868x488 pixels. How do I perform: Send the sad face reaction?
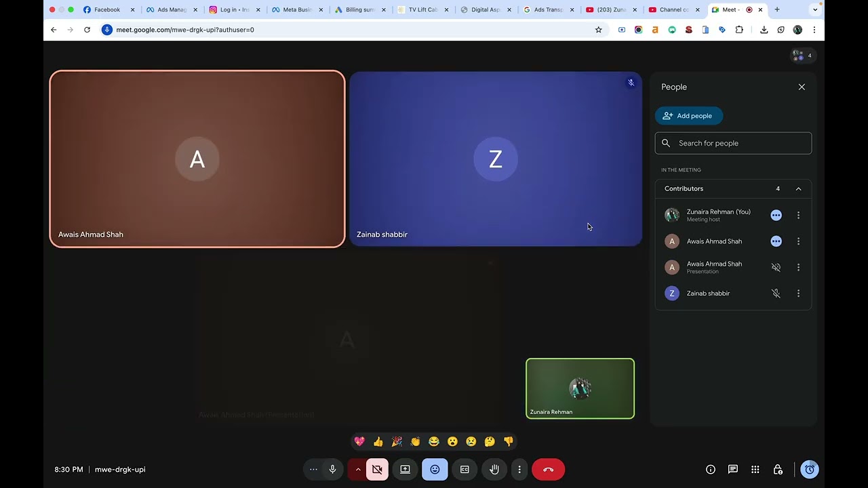pos(471,441)
